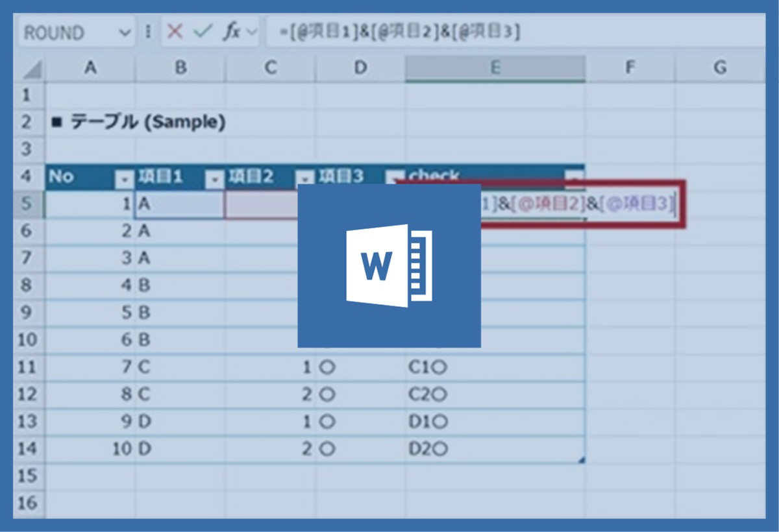Click the Enter checkmark icon in formula bar

tap(203, 32)
